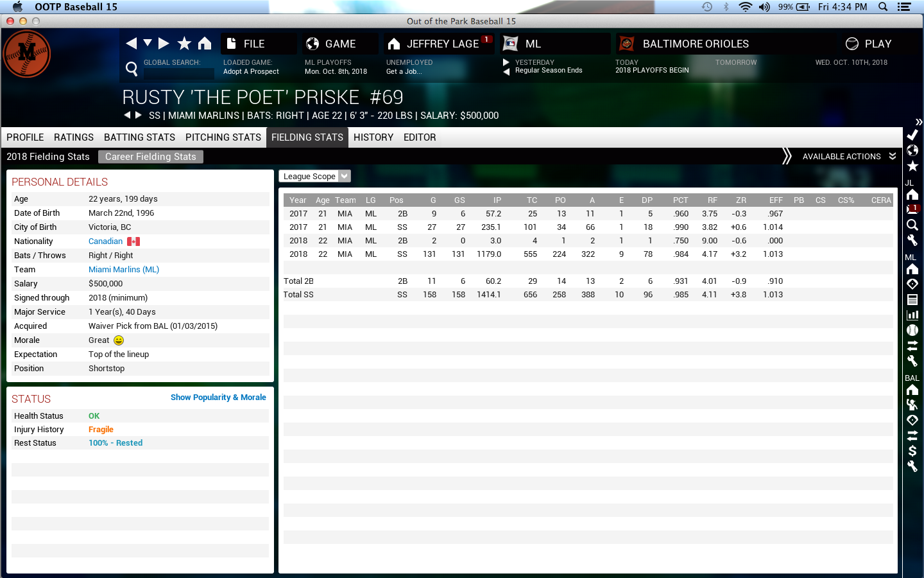Viewport: 924px width, 578px height.
Task: Collapse the right sidebar with double chevron
Action: pyautogui.click(x=919, y=121)
